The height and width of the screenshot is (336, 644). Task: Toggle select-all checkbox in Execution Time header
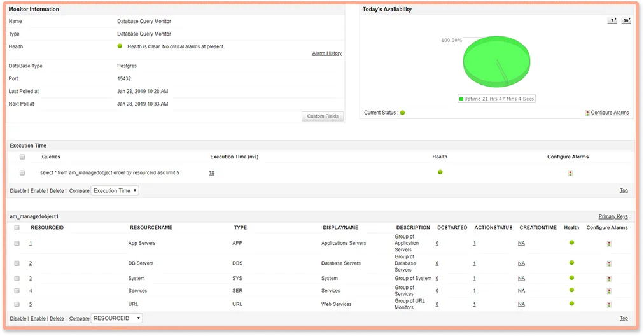(22, 157)
